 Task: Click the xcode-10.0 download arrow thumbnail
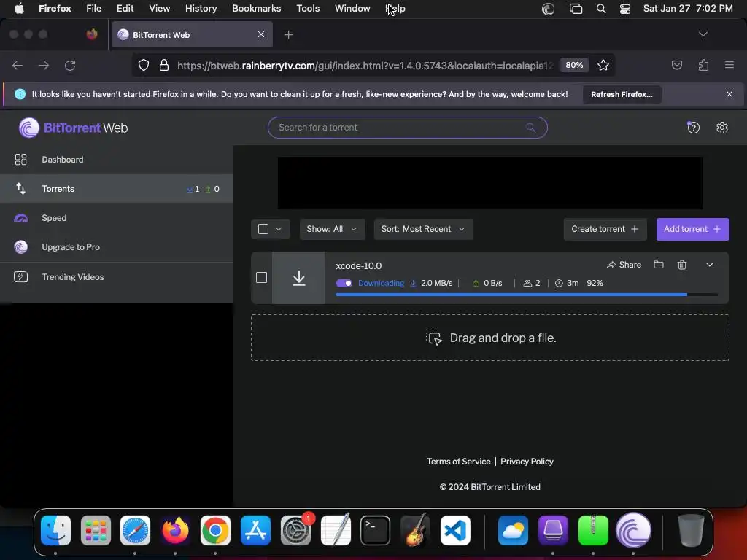pos(298,278)
